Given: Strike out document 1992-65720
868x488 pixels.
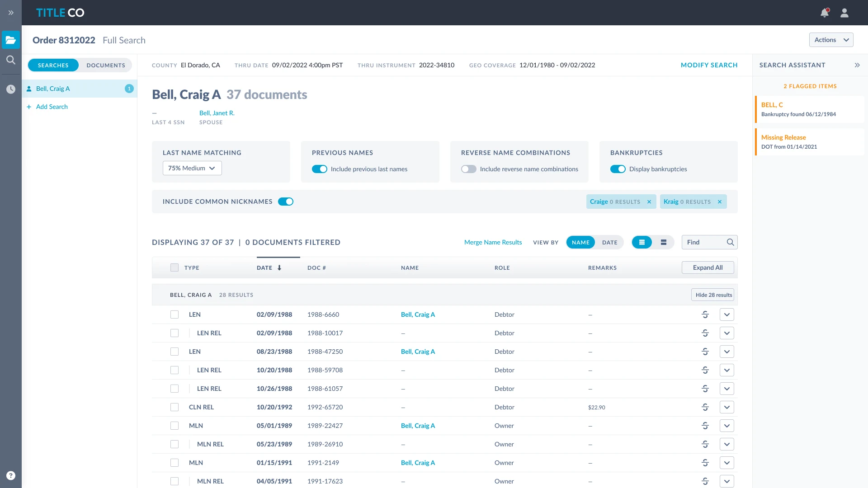Looking at the screenshot, I should (705, 407).
